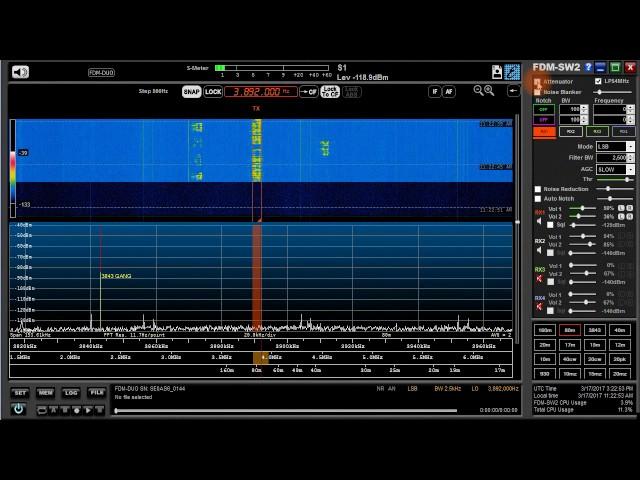Click the play button
This screenshot has width=640, height=480.
88,410
